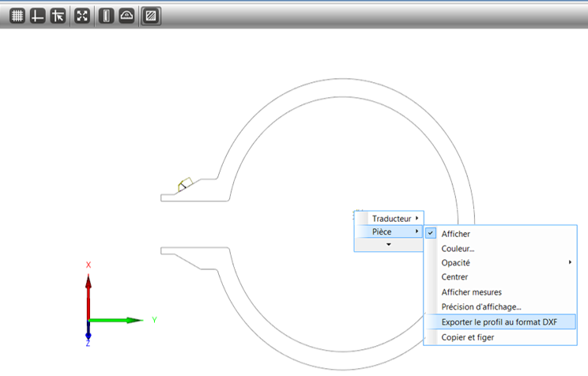This screenshot has width=588, height=376.
Task: Toggle the grid display icon
Action: 17,16
